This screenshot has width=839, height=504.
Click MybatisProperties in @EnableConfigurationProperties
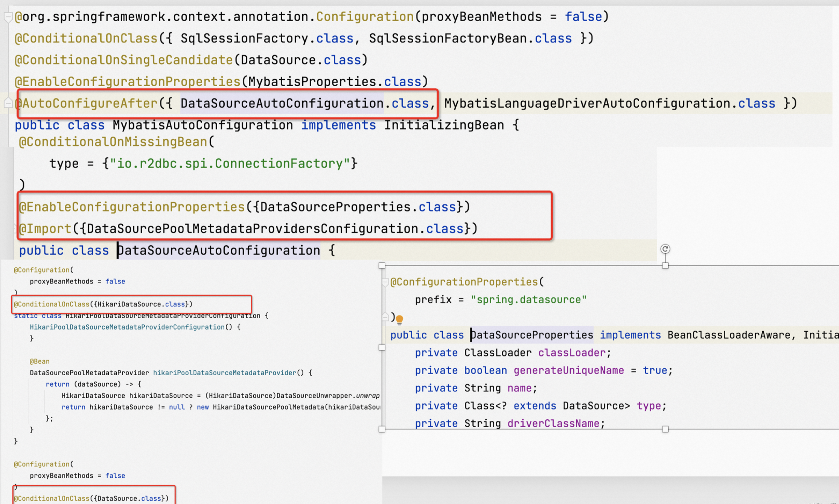(312, 81)
